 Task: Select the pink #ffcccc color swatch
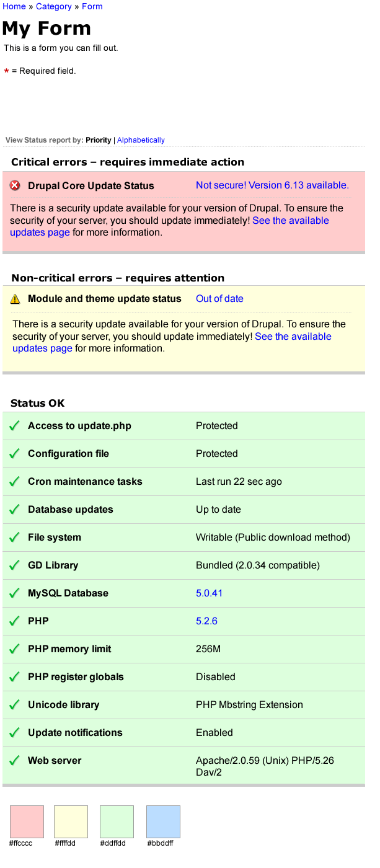pos(27,821)
